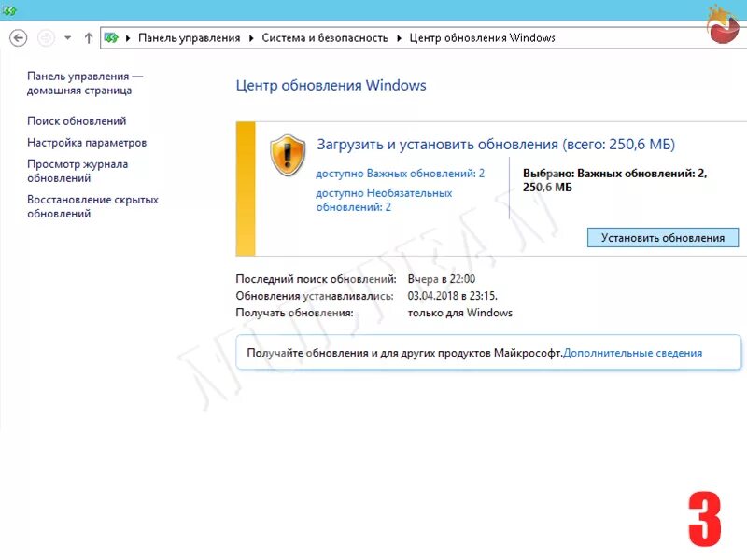Screen dimensions: 747x560
Task: Click the Выбрано: Важных обновлений: 2 text
Action: (x=615, y=180)
